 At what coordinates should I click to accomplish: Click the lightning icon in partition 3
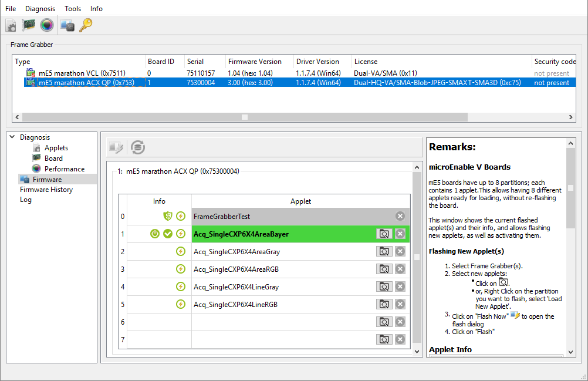click(x=181, y=269)
